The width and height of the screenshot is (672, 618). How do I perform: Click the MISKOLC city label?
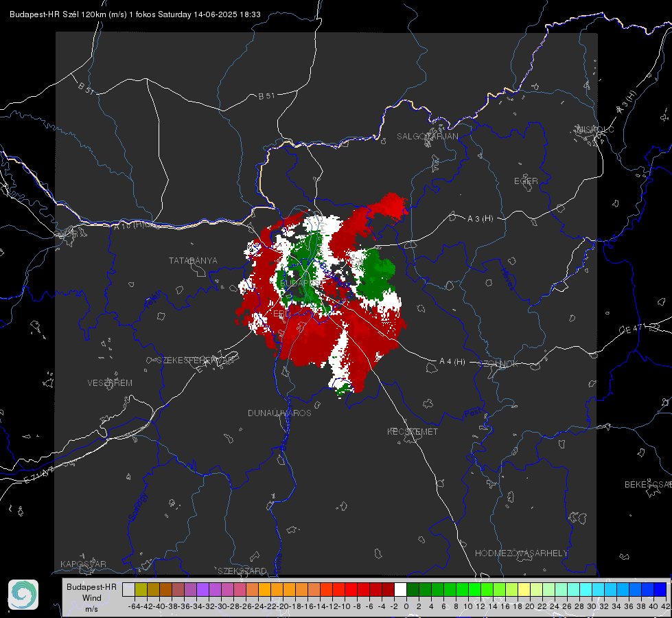pos(595,129)
